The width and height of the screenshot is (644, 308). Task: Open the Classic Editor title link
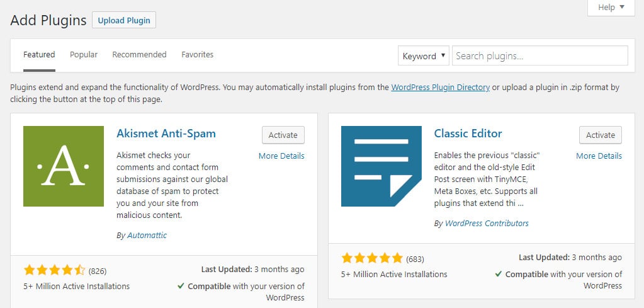point(468,134)
